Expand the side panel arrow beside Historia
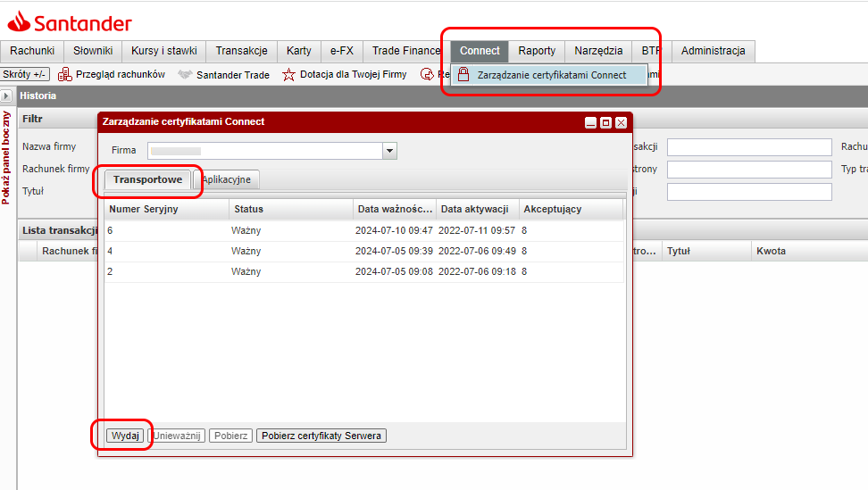This screenshot has width=868, height=490. [6, 96]
